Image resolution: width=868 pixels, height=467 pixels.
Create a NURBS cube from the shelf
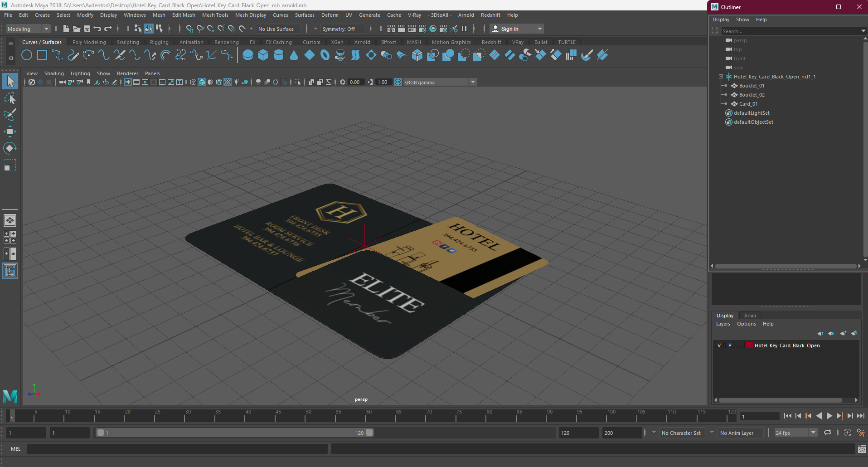pyautogui.click(x=263, y=55)
